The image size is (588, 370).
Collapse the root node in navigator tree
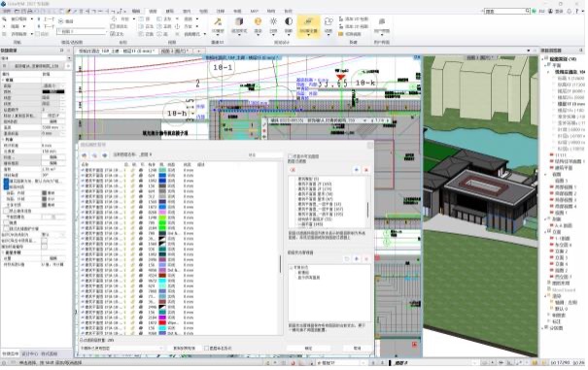pos(542,59)
